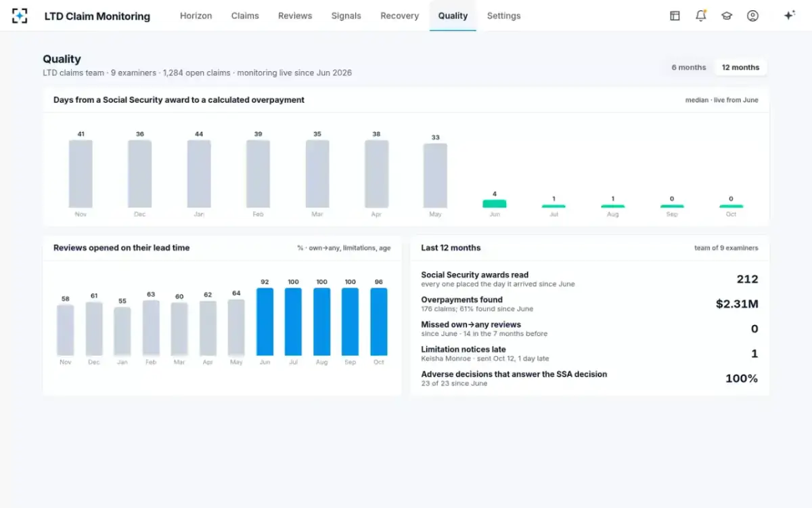The width and height of the screenshot is (812, 508).
Task: Click the Overpayments found row label
Action: coord(461,299)
